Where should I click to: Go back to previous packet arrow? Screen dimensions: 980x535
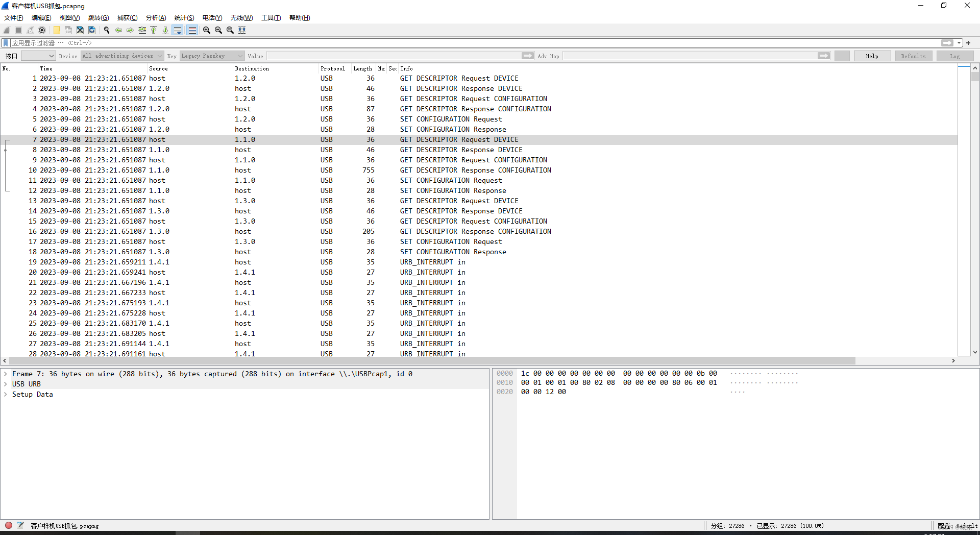pos(118,30)
